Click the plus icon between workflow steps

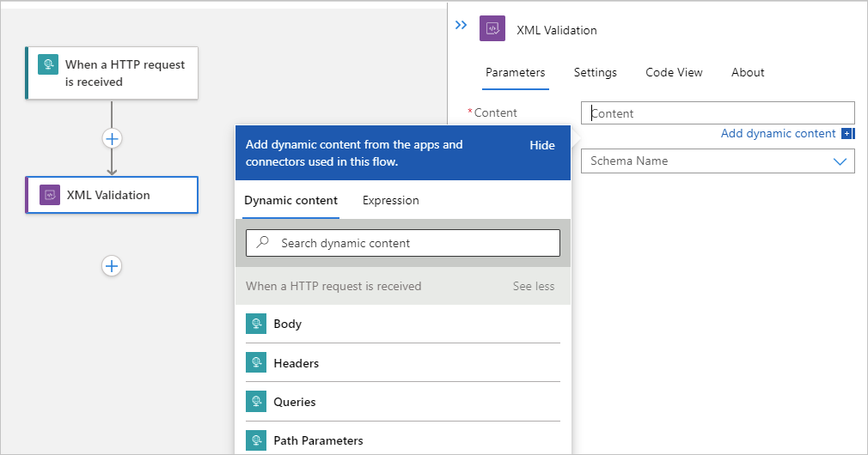coord(112,138)
